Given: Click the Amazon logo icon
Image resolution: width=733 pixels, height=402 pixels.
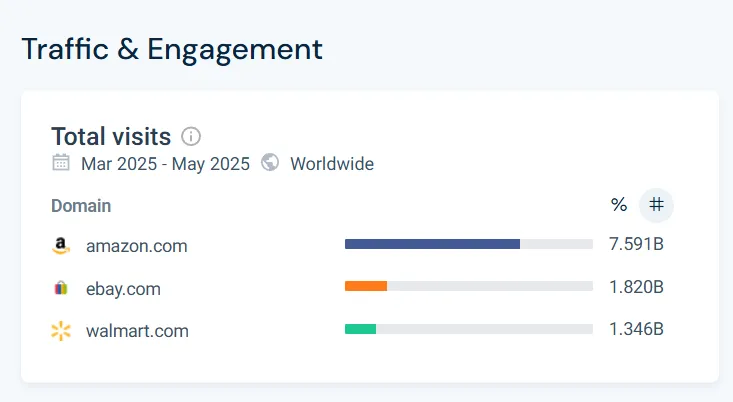Looking at the screenshot, I should click(x=61, y=246).
